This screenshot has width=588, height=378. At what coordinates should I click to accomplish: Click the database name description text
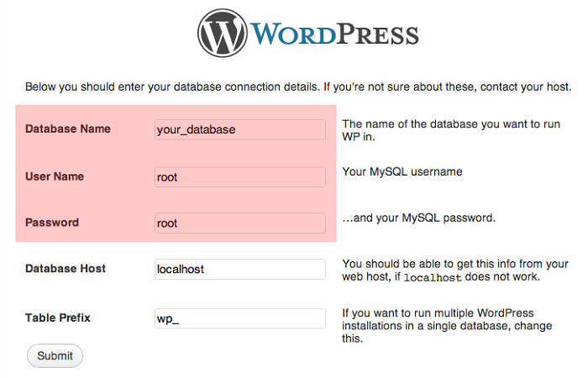click(450, 130)
